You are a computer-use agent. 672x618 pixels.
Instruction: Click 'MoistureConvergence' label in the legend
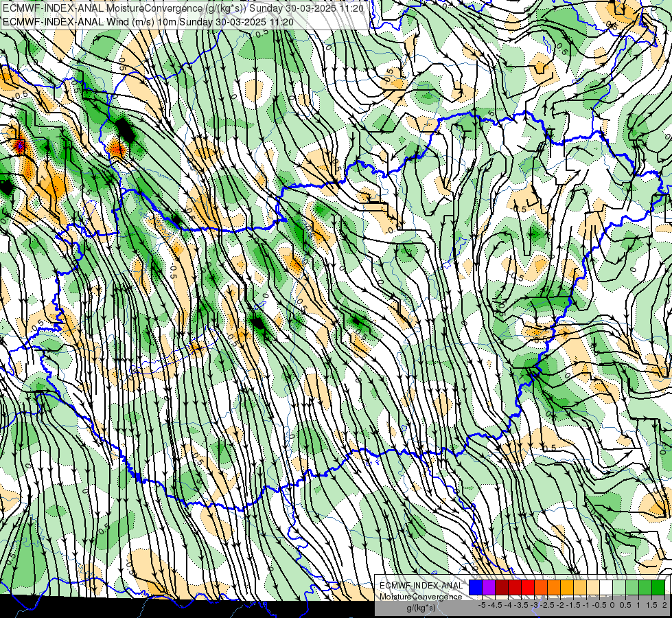click(421, 597)
